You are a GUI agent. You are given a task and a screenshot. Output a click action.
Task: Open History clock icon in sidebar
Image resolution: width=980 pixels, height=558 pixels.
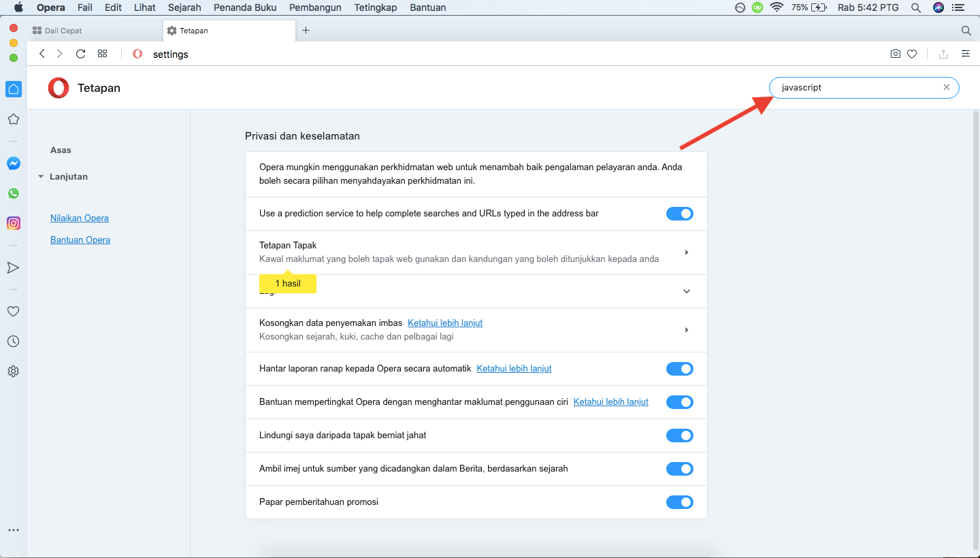[x=13, y=342]
